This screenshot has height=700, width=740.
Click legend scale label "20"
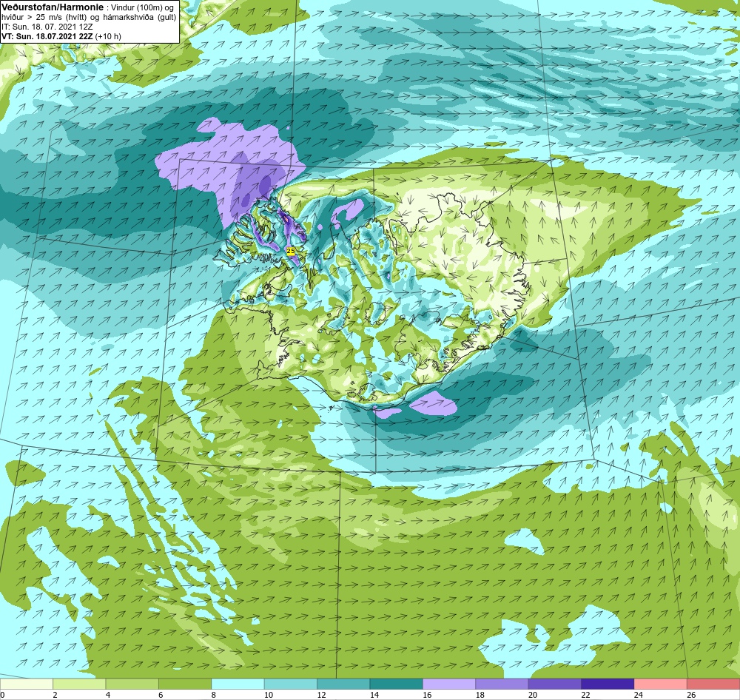tap(533, 694)
